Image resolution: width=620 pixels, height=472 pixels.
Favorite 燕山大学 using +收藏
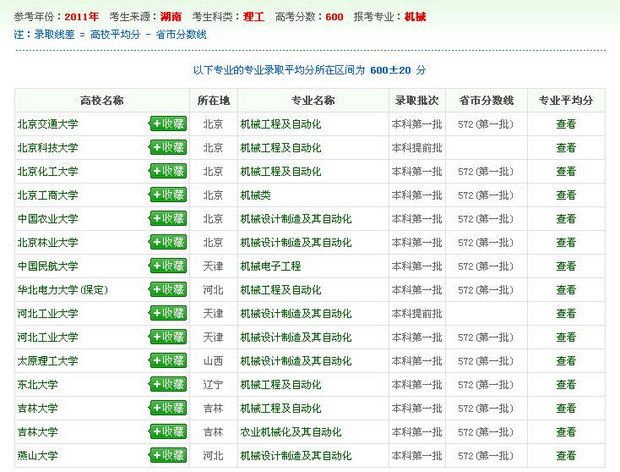pos(168,455)
